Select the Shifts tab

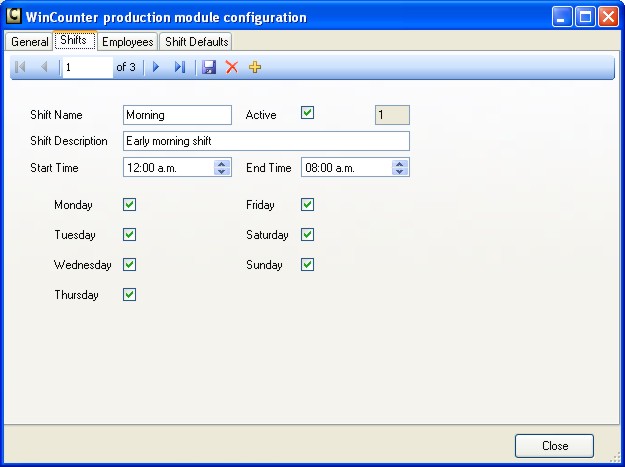(x=75, y=40)
